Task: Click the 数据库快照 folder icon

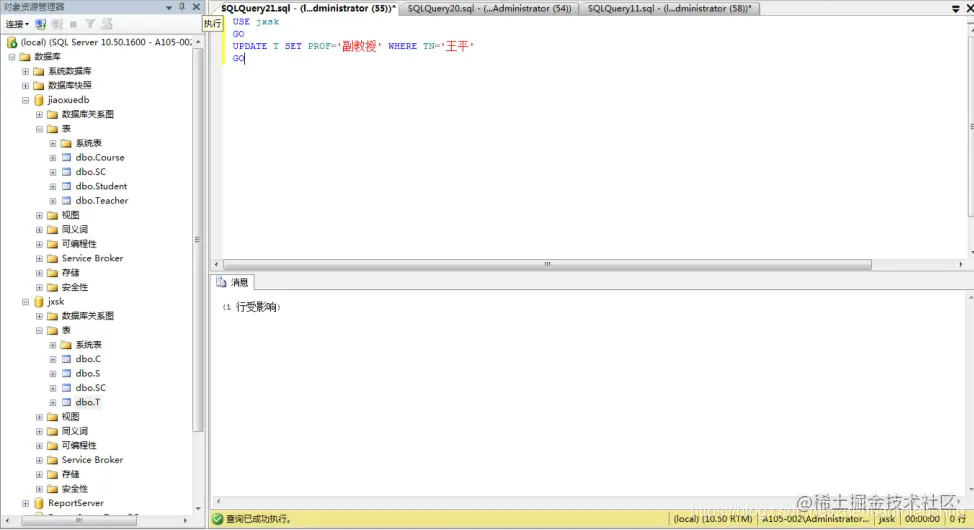Action: click(x=39, y=86)
